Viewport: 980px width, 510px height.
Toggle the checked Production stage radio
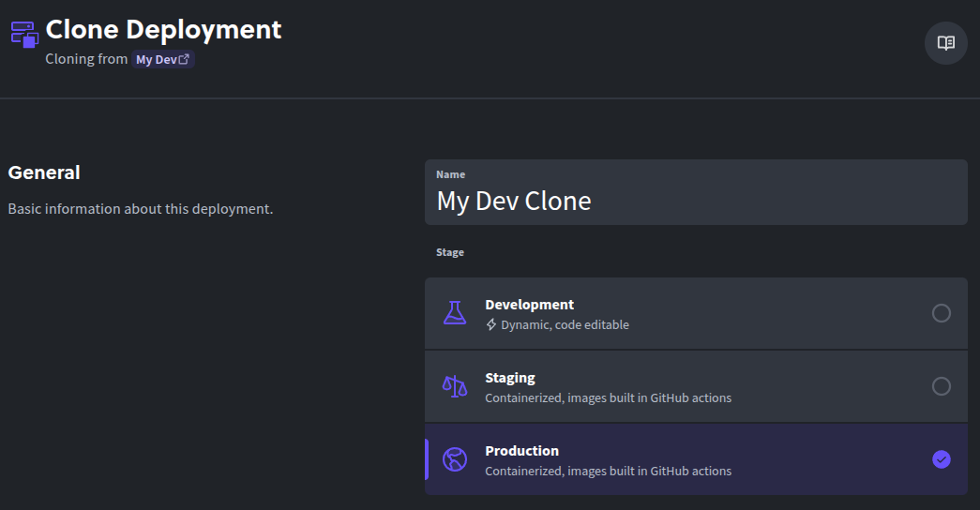942,459
